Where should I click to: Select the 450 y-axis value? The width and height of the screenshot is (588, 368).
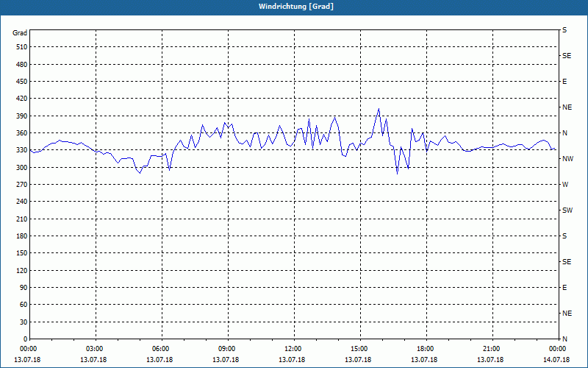click(x=22, y=82)
